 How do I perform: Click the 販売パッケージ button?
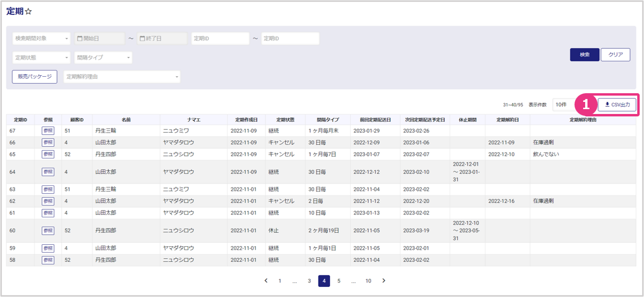click(35, 77)
